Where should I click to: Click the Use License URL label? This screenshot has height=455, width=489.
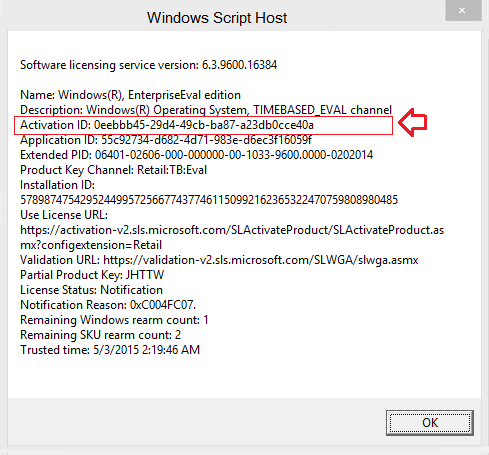pos(64,215)
